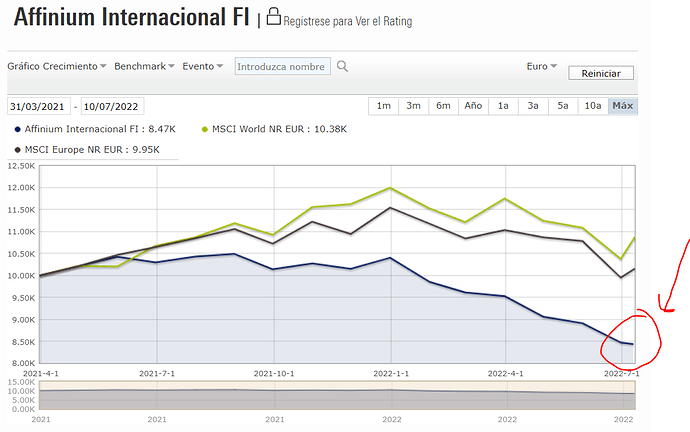Open the Euro currency selector

[x=541, y=66]
